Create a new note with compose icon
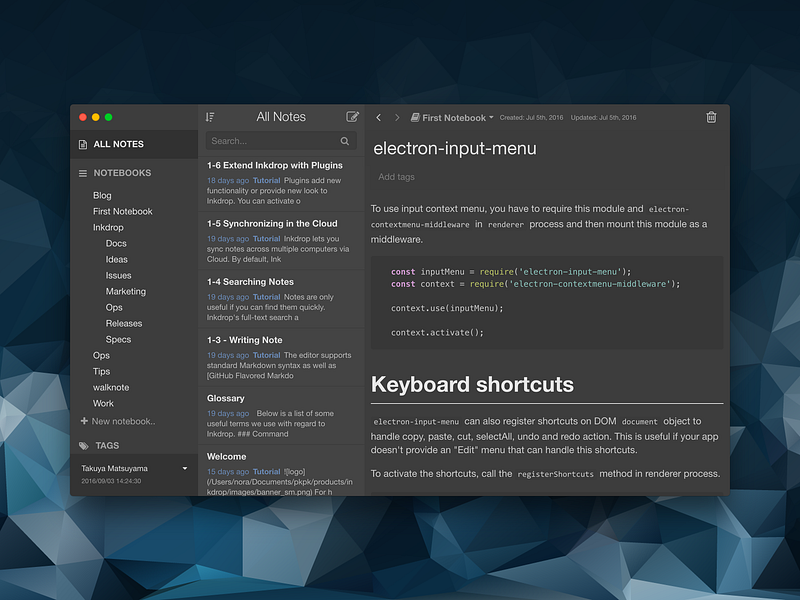800x600 pixels. click(352, 117)
